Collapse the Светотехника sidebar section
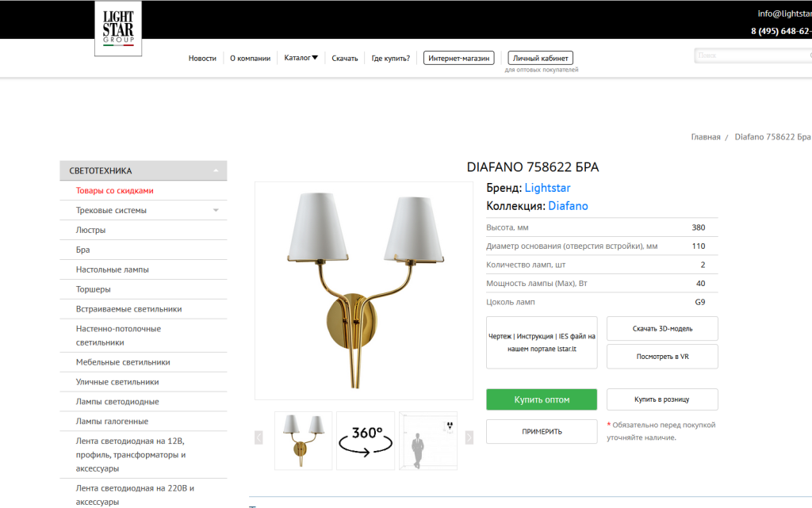This screenshot has width=812, height=508. click(x=216, y=170)
